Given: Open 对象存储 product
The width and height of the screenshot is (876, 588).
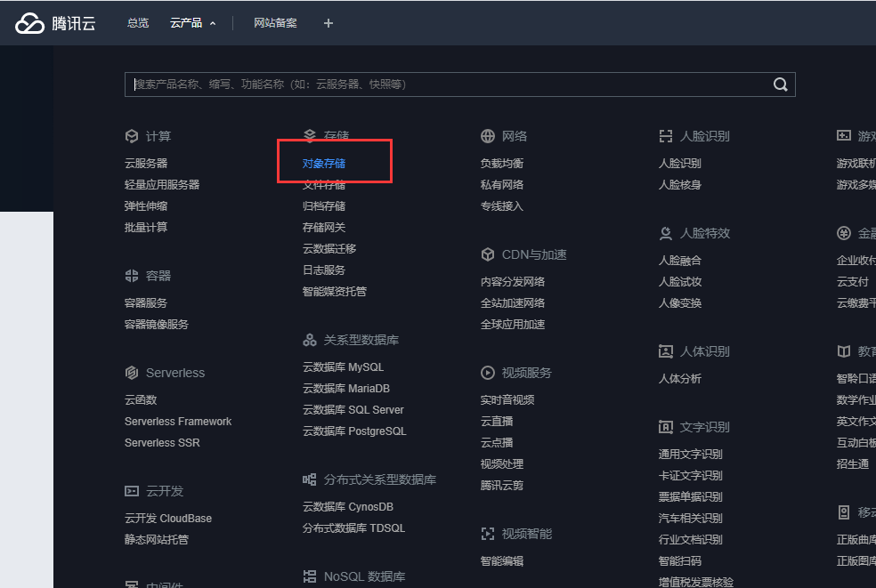Looking at the screenshot, I should (324, 164).
